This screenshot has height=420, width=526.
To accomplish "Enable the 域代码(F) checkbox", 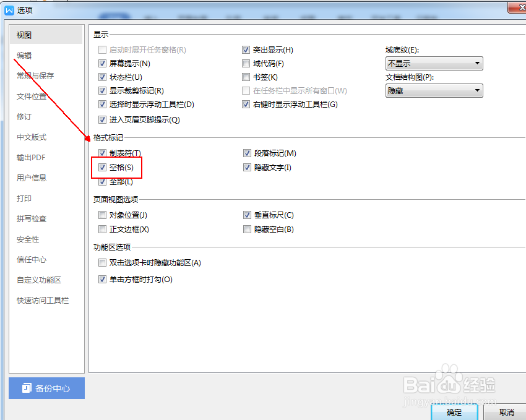I will click(x=246, y=63).
